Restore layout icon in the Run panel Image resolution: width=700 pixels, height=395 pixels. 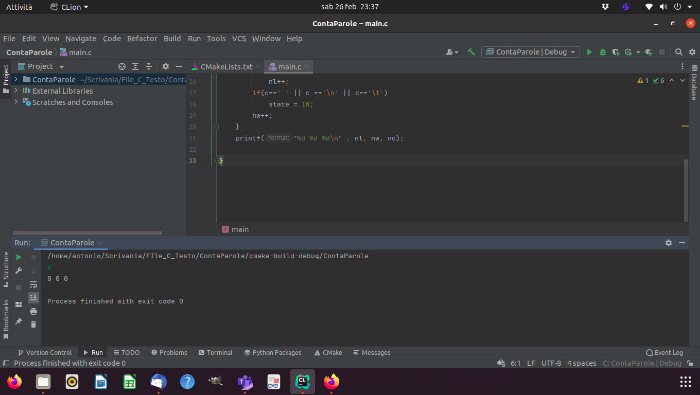pyautogui.click(x=19, y=305)
